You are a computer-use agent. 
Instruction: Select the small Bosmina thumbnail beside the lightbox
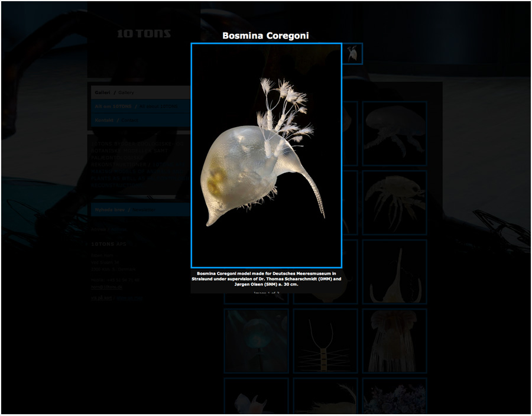(x=352, y=54)
